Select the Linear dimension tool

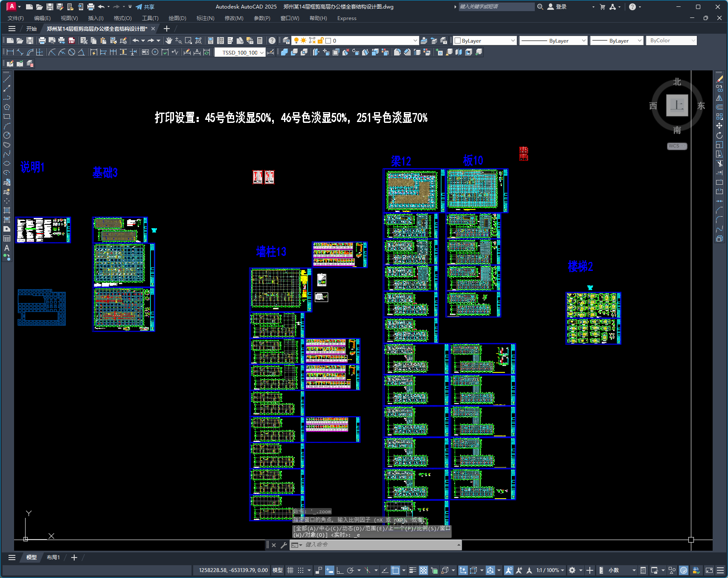click(x=10, y=52)
